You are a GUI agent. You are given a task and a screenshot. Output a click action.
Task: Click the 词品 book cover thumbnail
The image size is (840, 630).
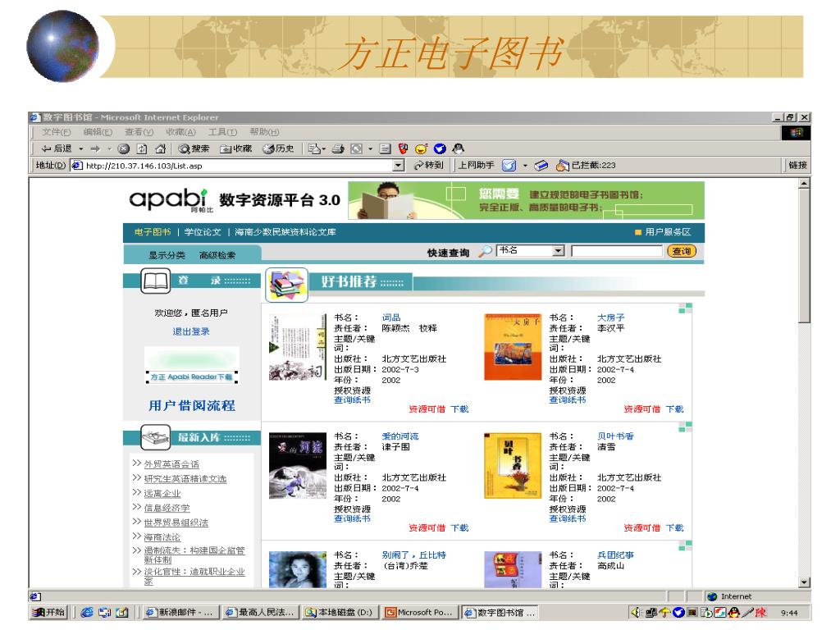pyautogui.click(x=297, y=347)
